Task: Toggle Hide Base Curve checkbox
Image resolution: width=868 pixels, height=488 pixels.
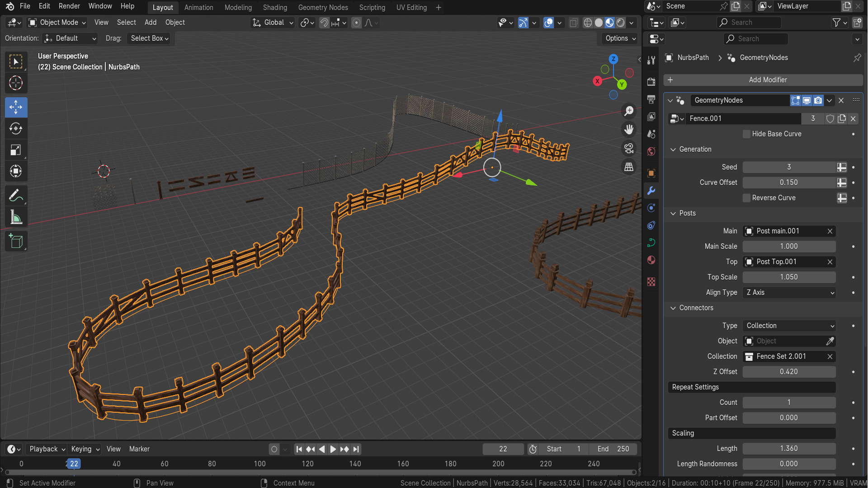Action: click(x=746, y=134)
